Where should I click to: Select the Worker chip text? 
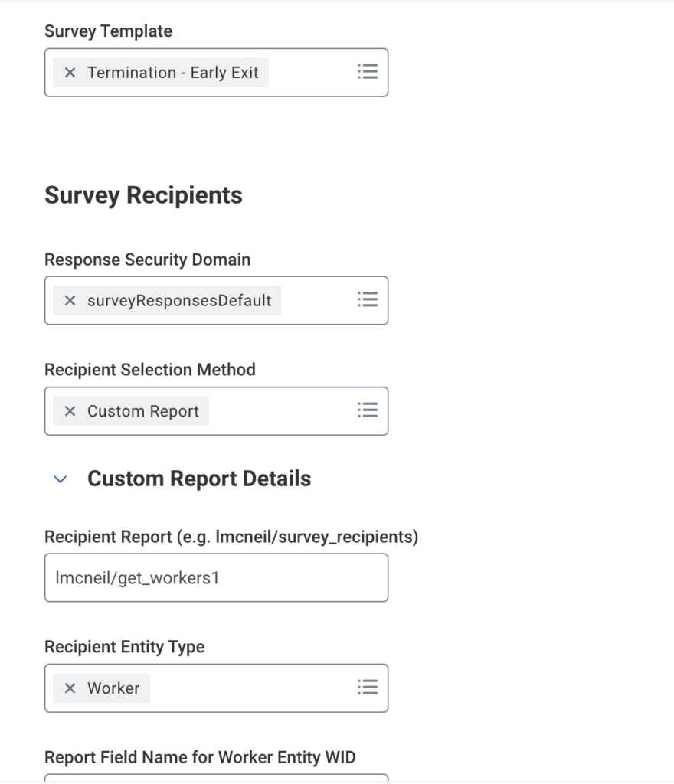pos(113,688)
